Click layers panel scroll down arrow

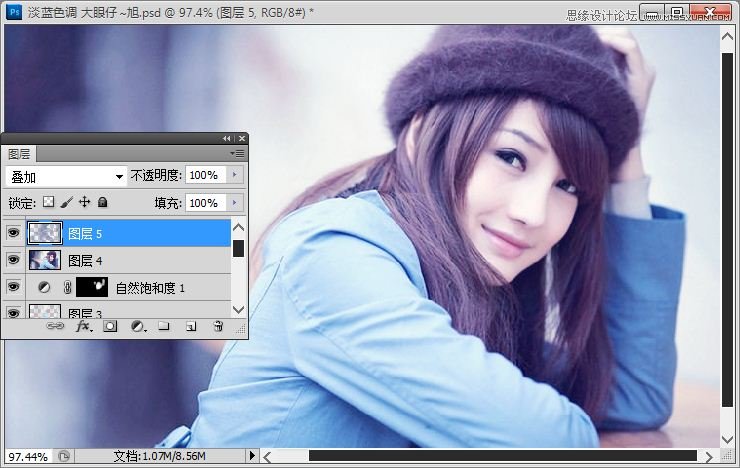tap(239, 309)
